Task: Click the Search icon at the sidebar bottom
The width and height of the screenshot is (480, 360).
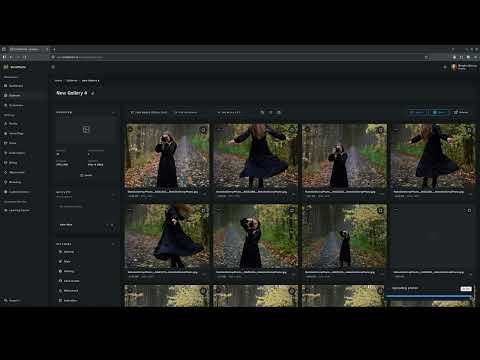Action: (5, 300)
